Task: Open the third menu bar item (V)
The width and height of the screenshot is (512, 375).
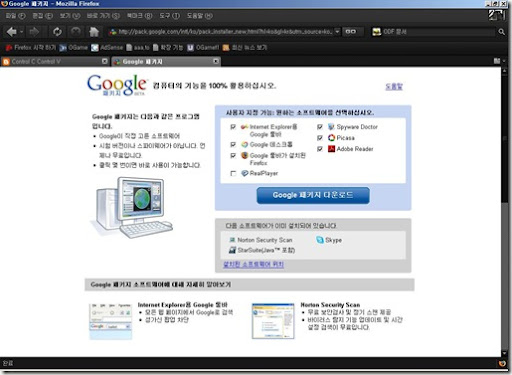Action: 70,16
